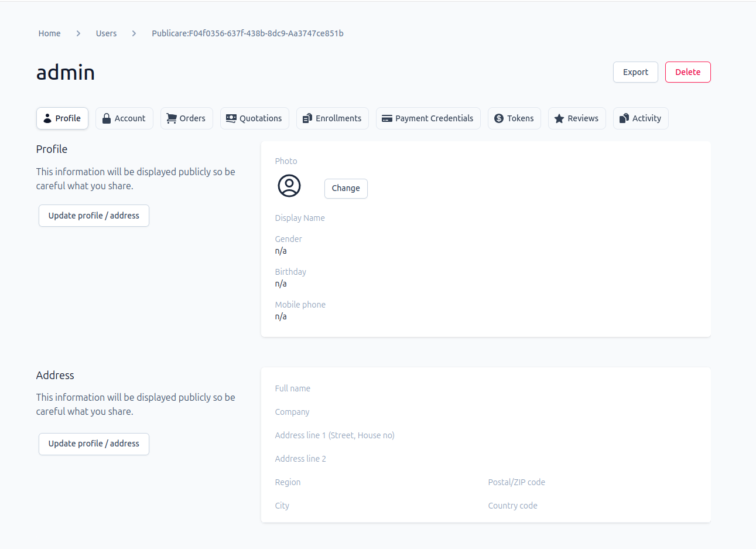Click Update profile / address under Address
Image resolution: width=756 pixels, height=549 pixels.
point(94,444)
